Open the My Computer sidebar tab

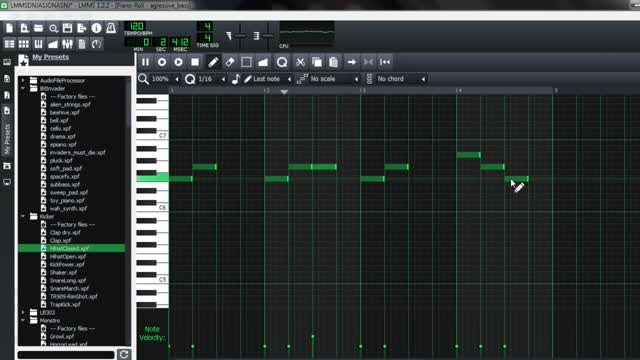[x=7, y=182]
